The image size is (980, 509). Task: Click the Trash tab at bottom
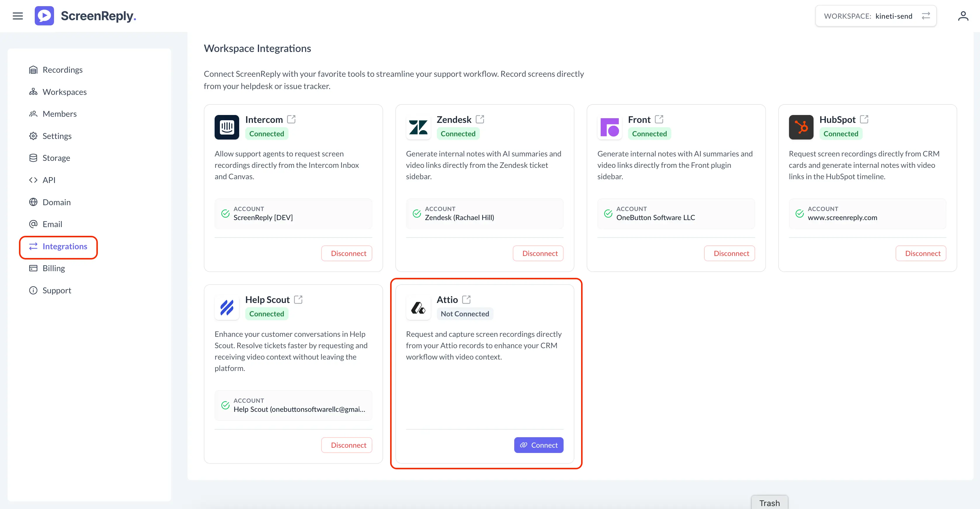tap(769, 503)
